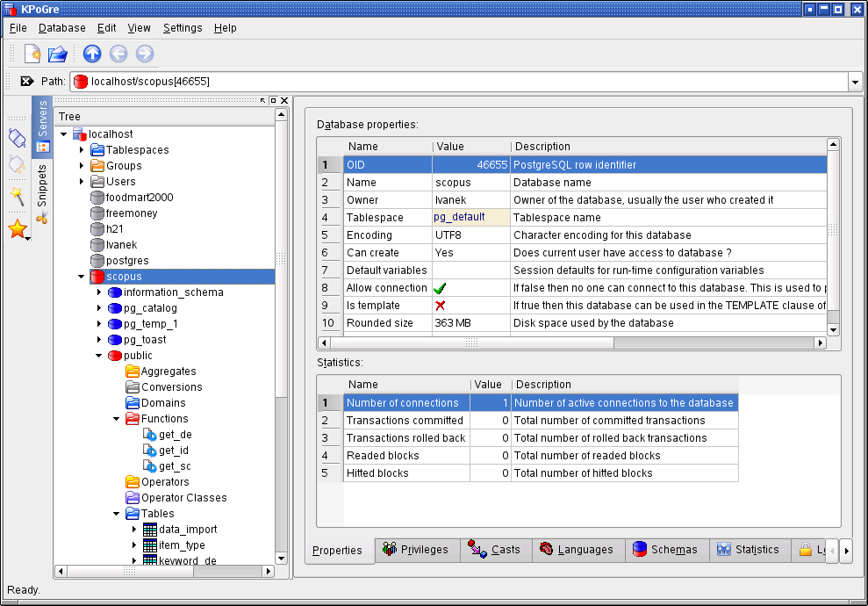The image size is (868, 606).
Task: Click the tab bar scroll right arrow
Action: [846, 551]
